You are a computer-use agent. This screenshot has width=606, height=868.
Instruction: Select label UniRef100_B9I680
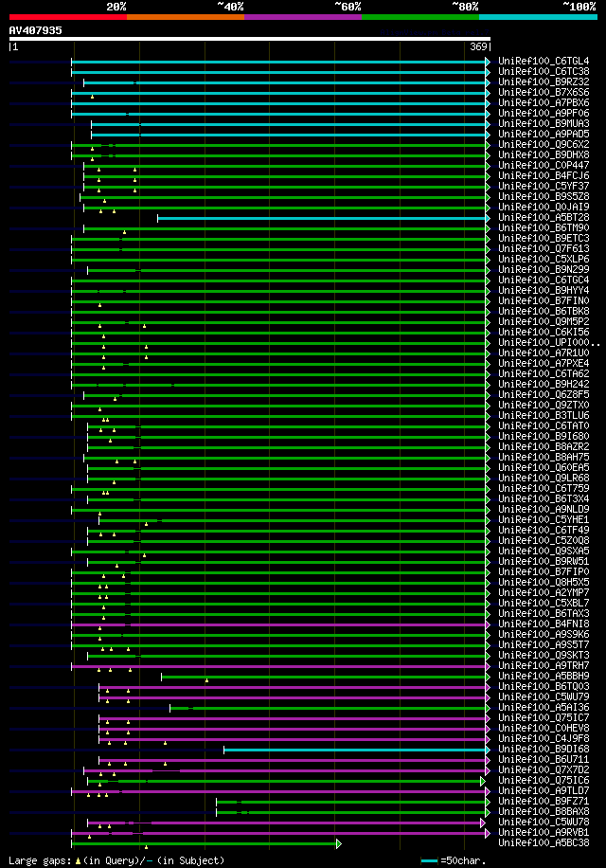coord(544,436)
